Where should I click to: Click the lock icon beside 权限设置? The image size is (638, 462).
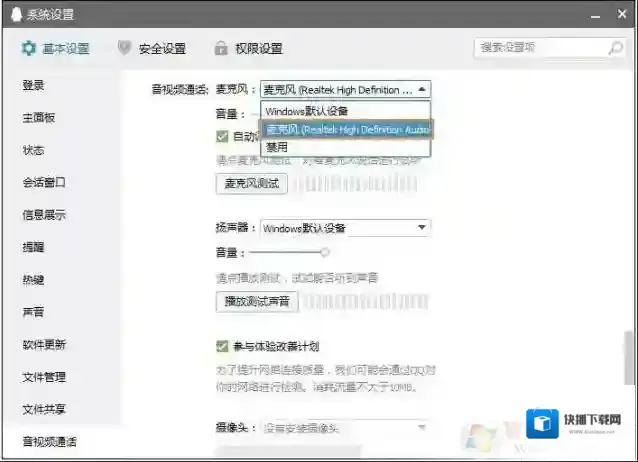(x=221, y=48)
